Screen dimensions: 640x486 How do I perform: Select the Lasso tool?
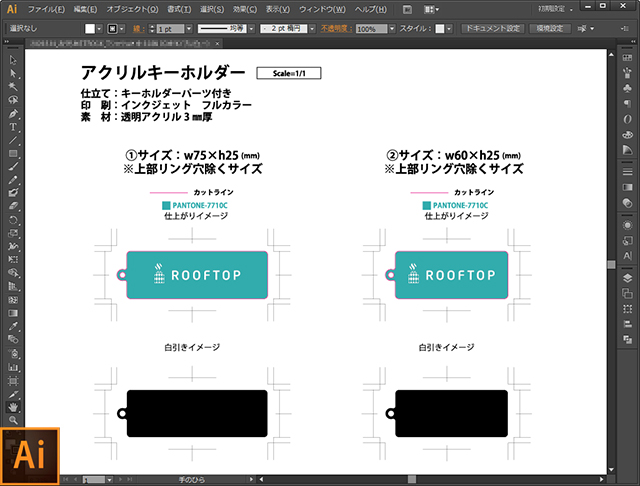point(13,100)
